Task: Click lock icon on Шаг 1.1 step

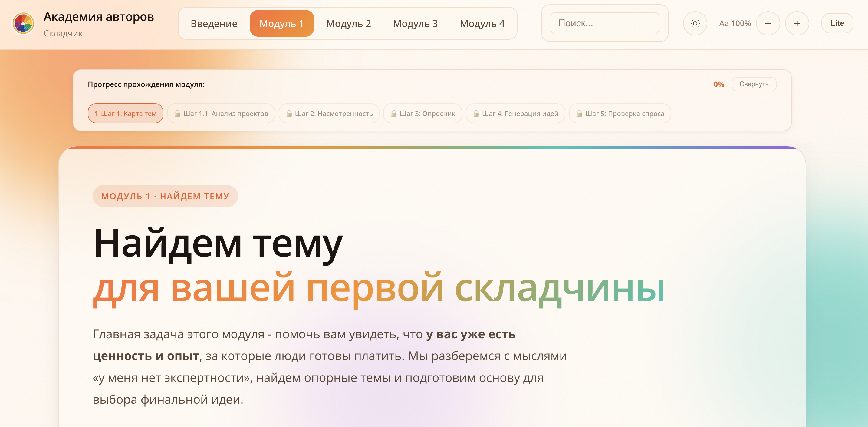Action: pos(177,113)
